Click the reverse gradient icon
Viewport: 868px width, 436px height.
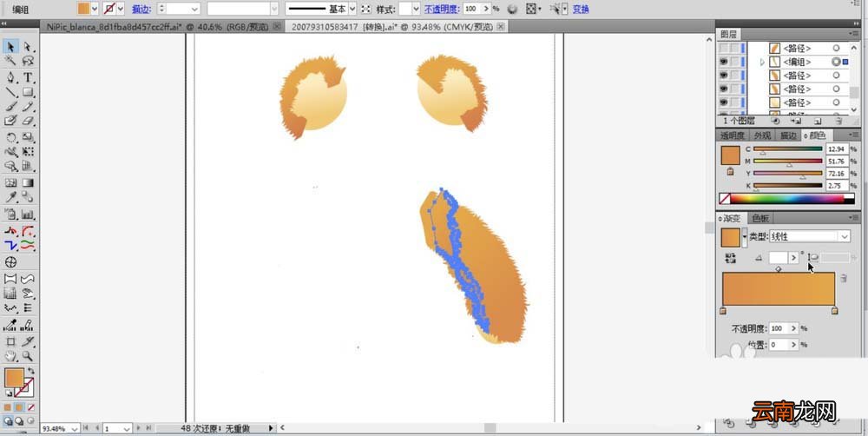pos(730,258)
